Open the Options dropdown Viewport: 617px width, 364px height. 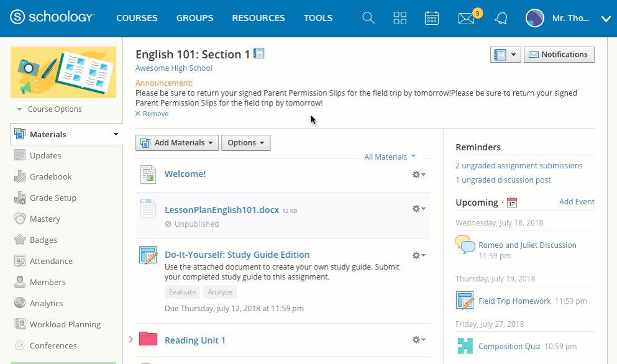point(245,143)
